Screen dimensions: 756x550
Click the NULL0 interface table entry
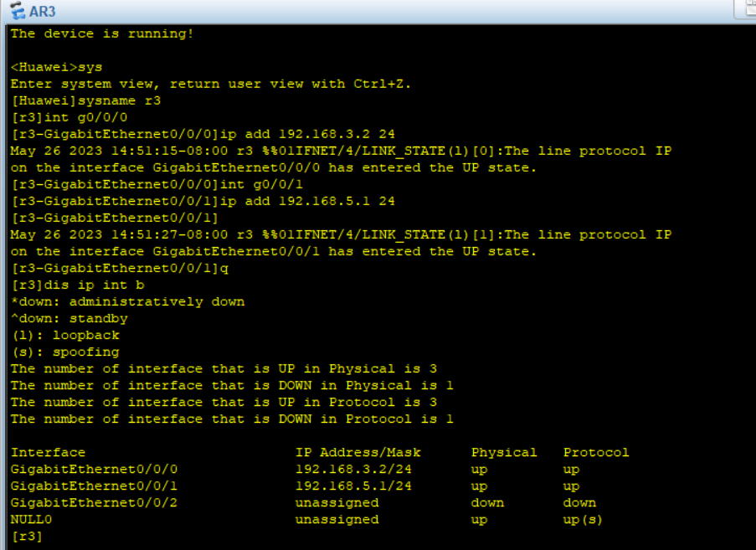(31, 519)
